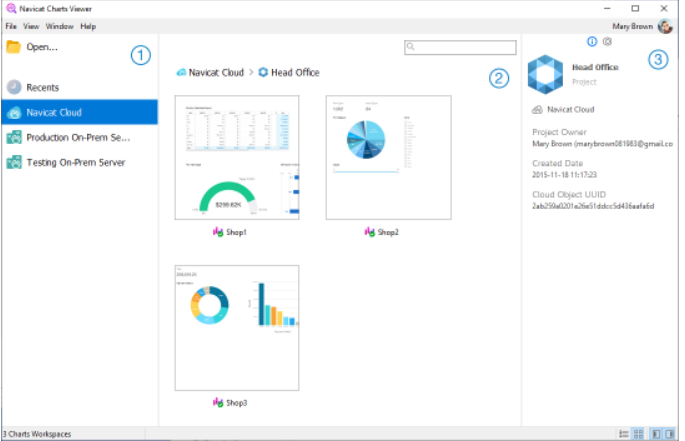
Task: Click Head Office icon in breadcrumb
Action: click(x=263, y=72)
